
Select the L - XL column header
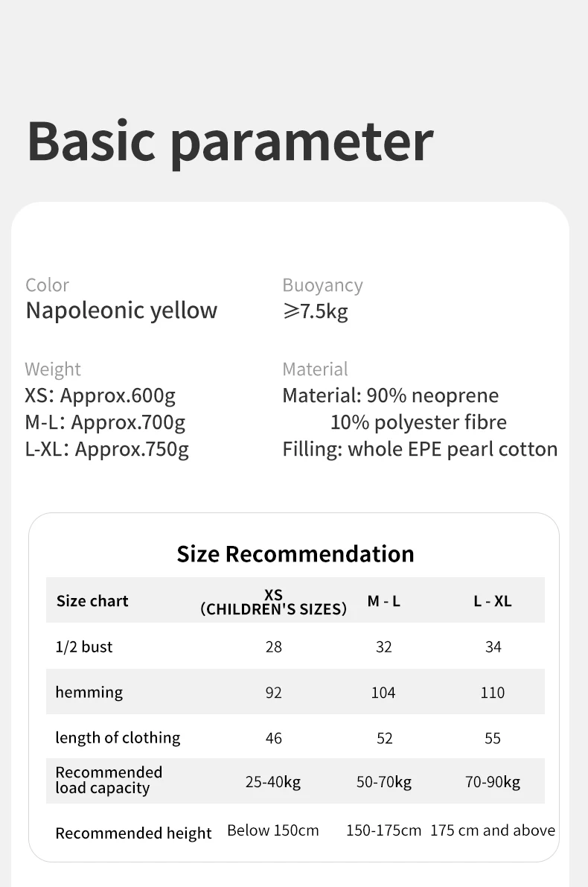point(493,601)
